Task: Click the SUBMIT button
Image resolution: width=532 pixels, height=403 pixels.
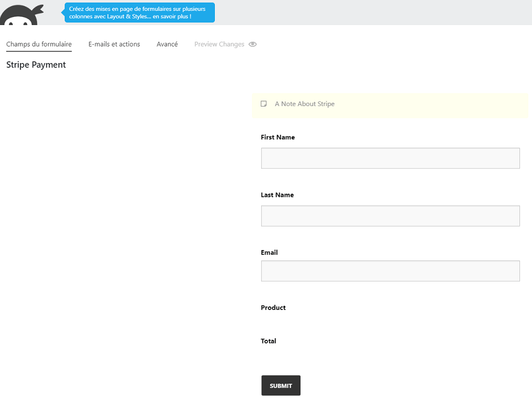Action: point(281,385)
